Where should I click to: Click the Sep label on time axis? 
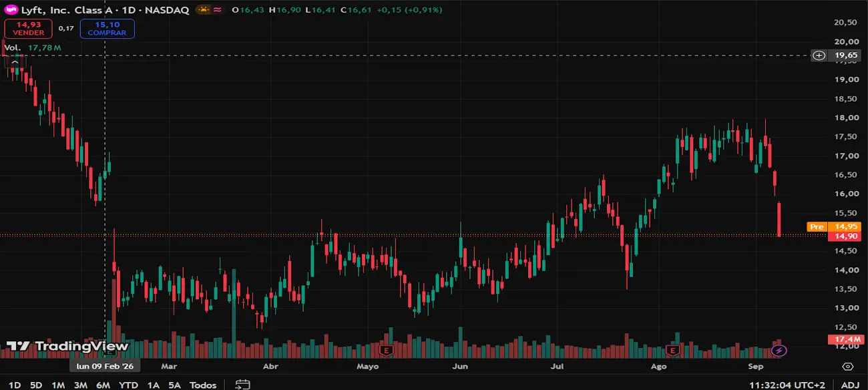click(x=756, y=367)
